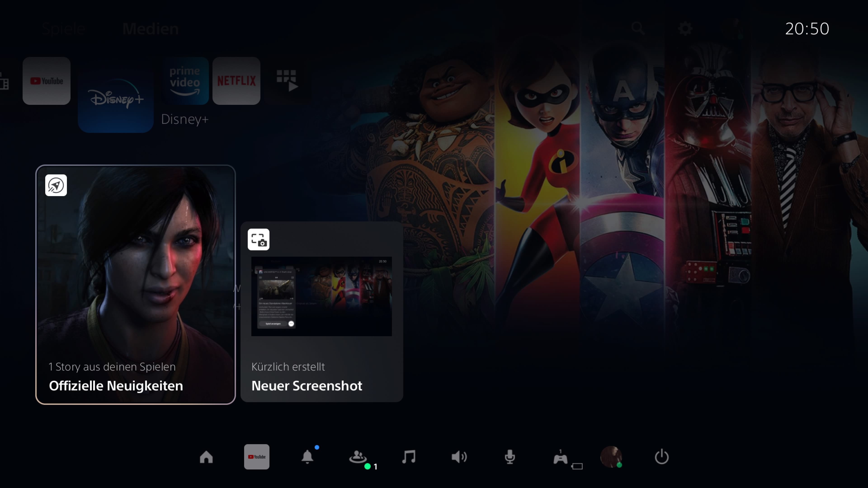868x488 pixels.
Task: Switch to the Spiele tab
Action: 63,29
